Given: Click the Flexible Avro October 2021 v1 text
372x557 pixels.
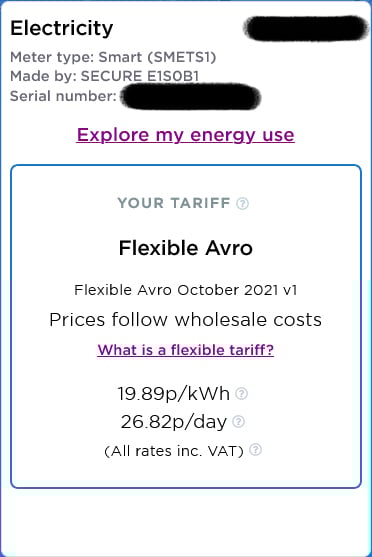Looking at the screenshot, I should 185,290.
